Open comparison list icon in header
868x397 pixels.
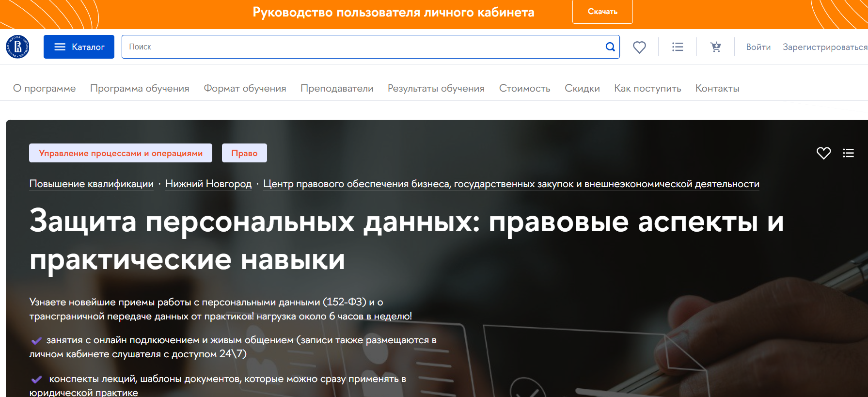(678, 47)
